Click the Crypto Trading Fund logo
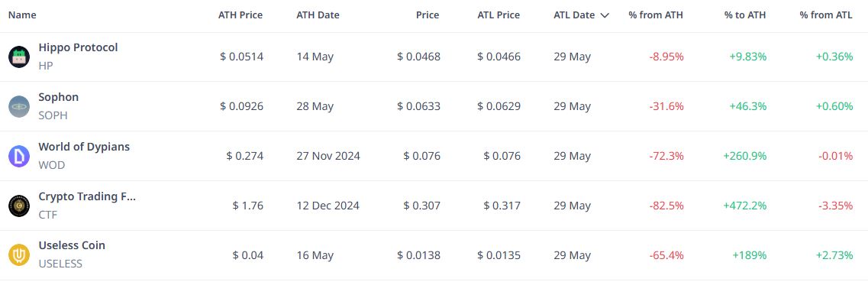This screenshot has height=282, width=868. (x=19, y=206)
